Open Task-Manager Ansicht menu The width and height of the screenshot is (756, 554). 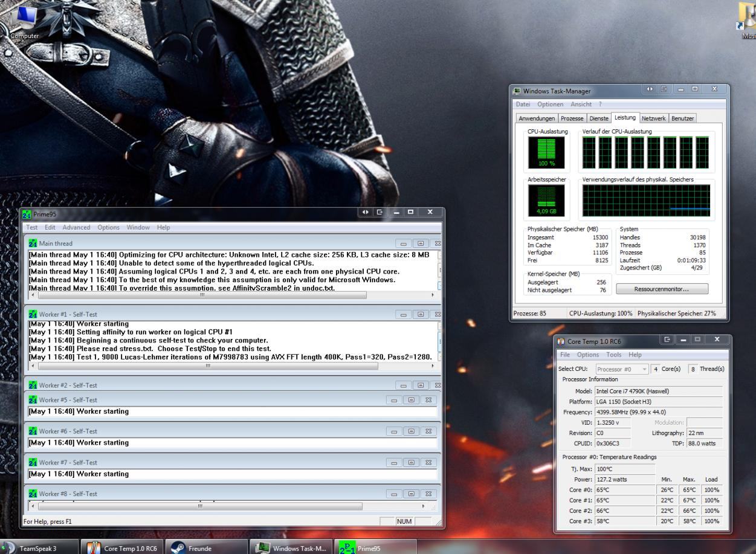582,105
